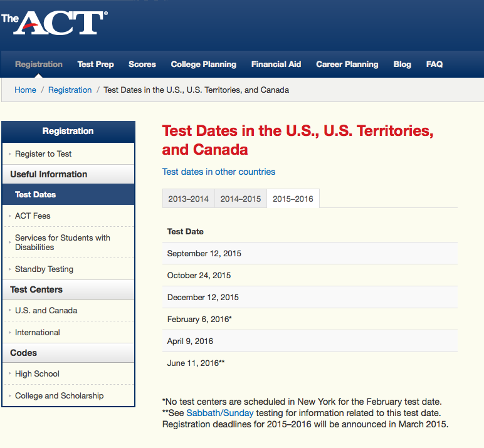Select the 2015–2016 tab
484x448 pixels.
[x=293, y=199]
